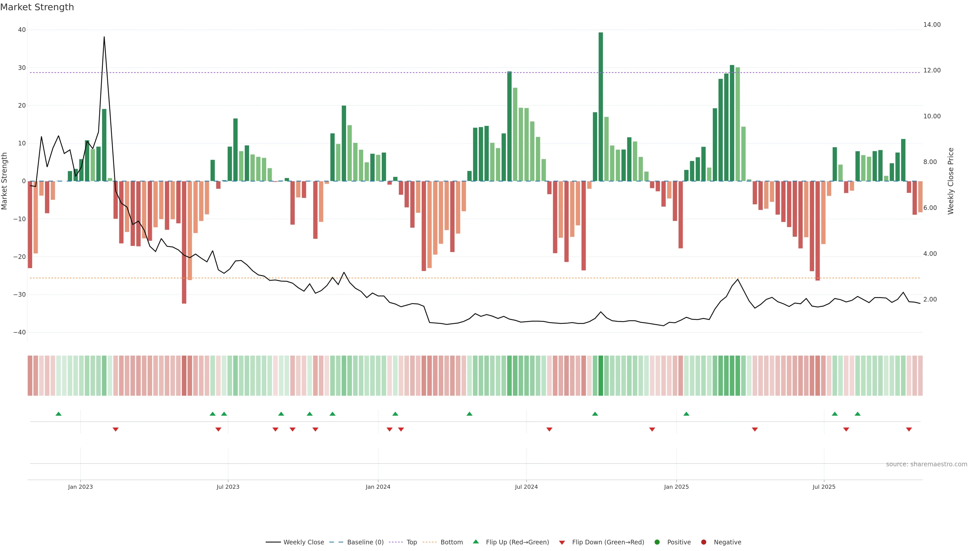Viewport: 980px width, 551px height.
Task: Click Flip Down red triangle legend icon
Action: (x=562, y=542)
